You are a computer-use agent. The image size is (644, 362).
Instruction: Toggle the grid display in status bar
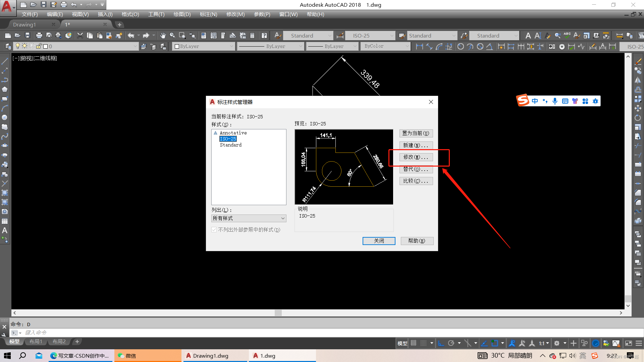pos(414,343)
